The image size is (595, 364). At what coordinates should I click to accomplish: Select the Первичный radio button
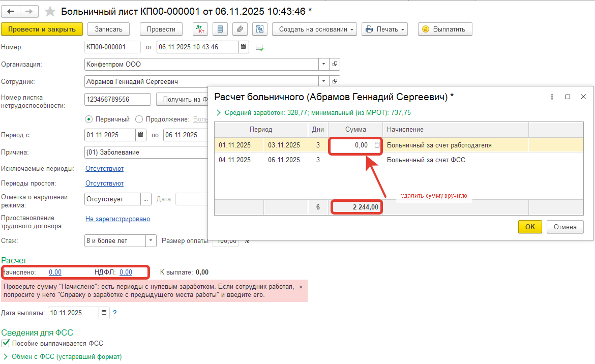coord(89,119)
